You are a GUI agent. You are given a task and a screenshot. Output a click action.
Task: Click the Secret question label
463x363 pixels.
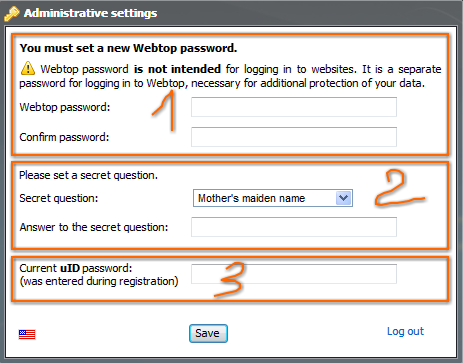pyautogui.click(x=59, y=198)
